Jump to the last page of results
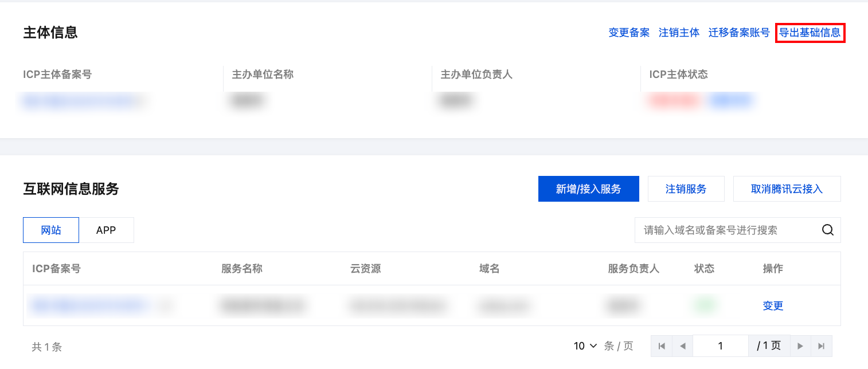This screenshot has height=369, width=868. (x=821, y=346)
